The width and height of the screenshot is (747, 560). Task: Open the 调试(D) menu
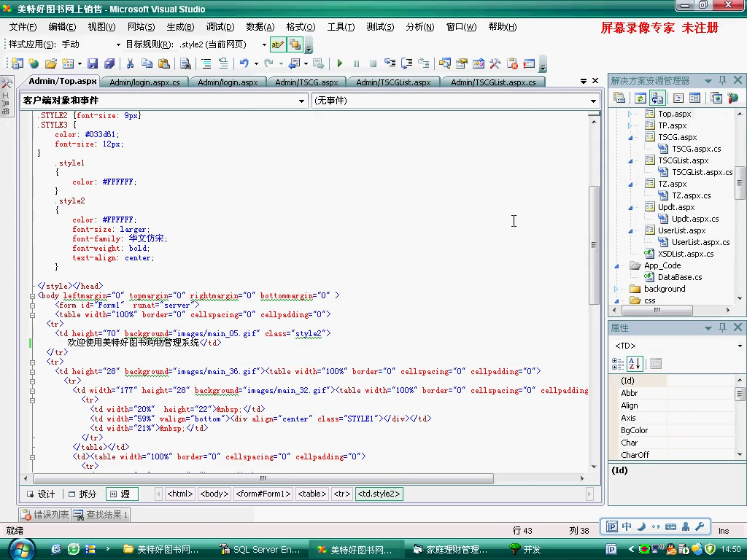(x=220, y=27)
